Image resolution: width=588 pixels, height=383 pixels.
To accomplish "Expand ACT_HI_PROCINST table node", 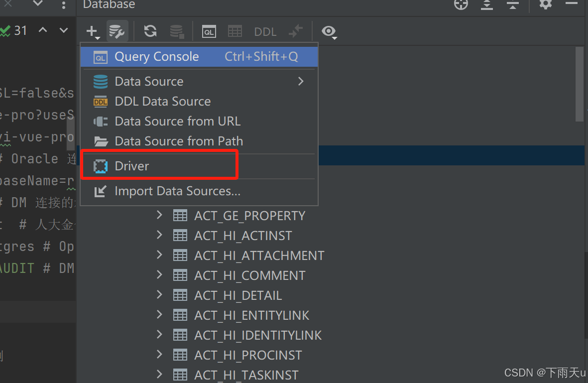I will [x=159, y=354].
